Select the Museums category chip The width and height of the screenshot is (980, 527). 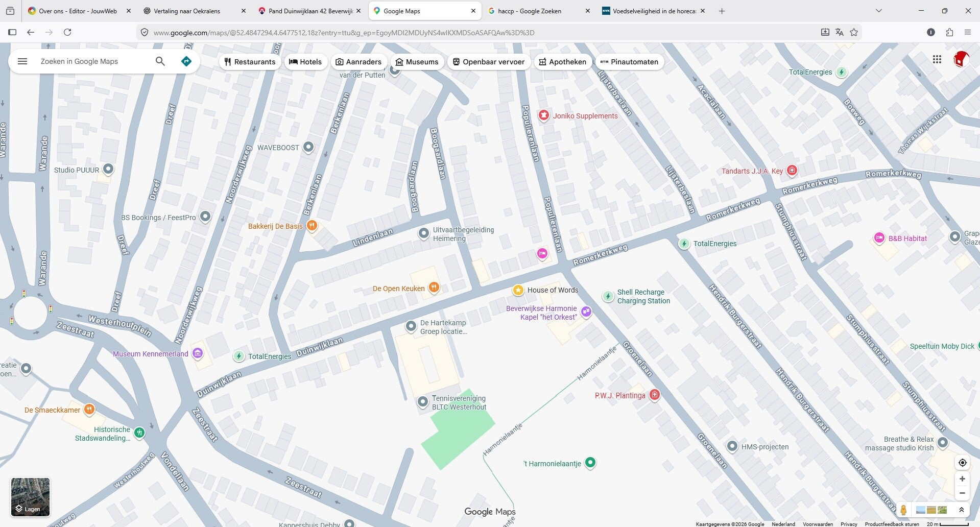tap(417, 62)
